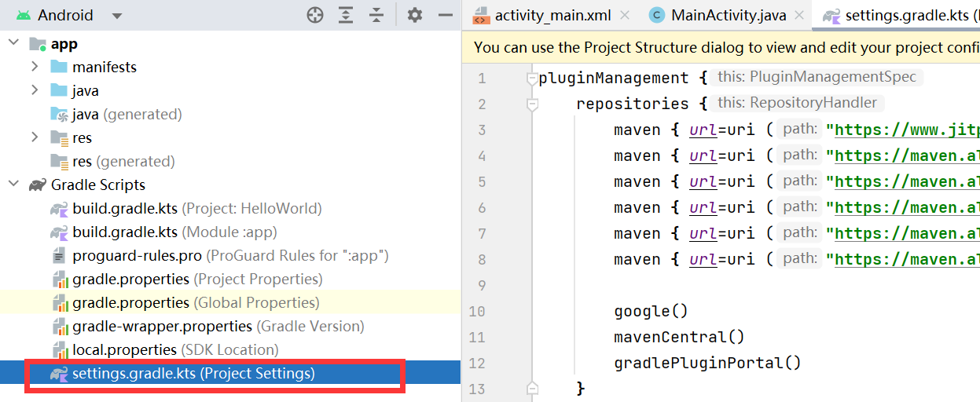
Task: Click icon of gradle-wrapper.properties
Action: (59, 326)
